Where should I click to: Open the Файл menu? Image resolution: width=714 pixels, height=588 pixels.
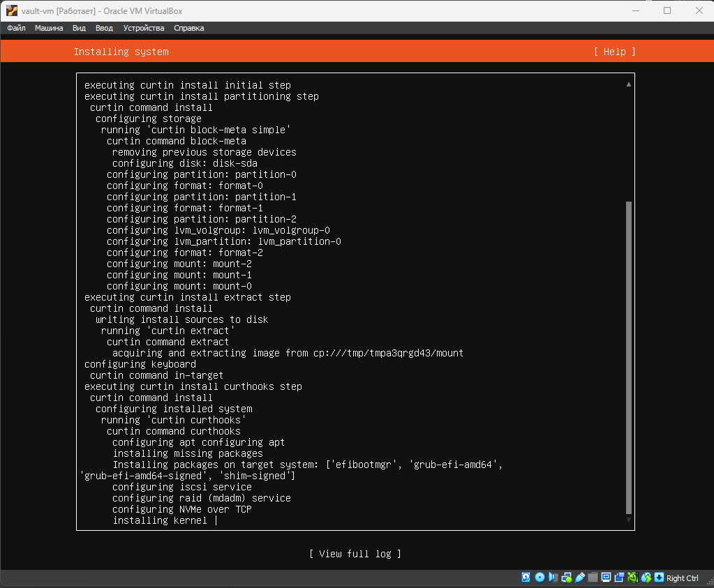coord(16,28)
